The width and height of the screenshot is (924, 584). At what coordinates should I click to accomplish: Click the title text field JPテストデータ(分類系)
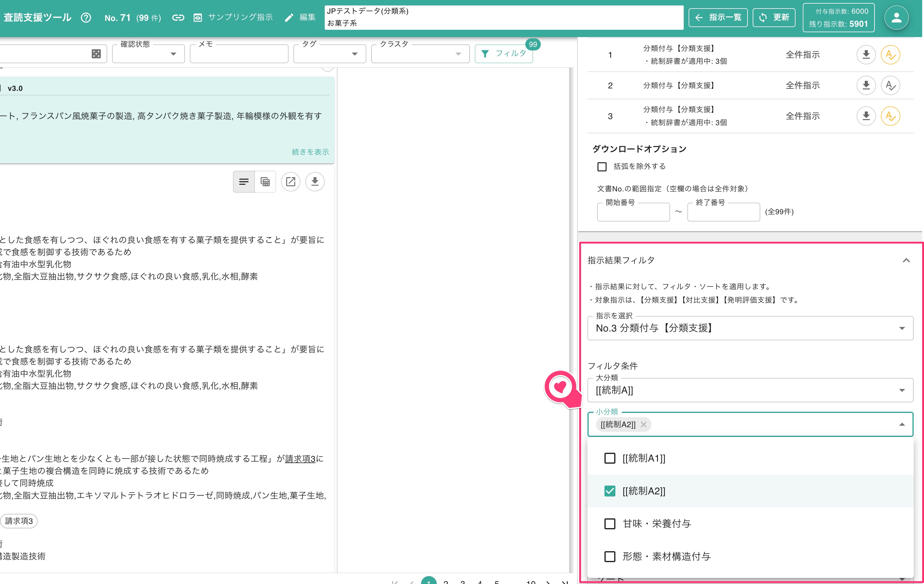click(x=503, y=17)
